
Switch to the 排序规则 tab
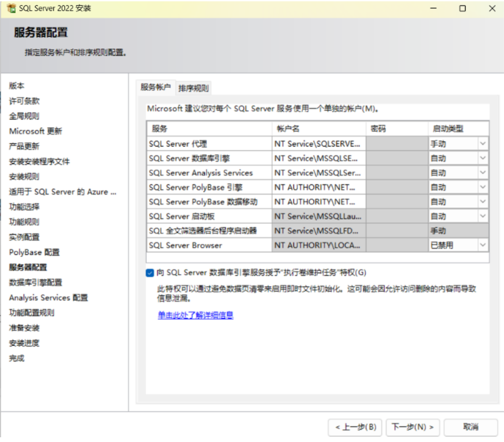(x=193, y=88)
